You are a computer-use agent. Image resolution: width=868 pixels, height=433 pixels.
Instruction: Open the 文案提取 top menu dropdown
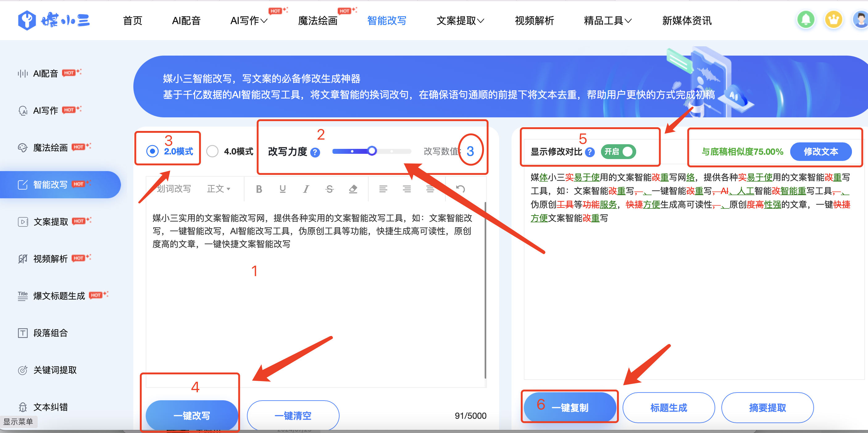click(460, 21)
